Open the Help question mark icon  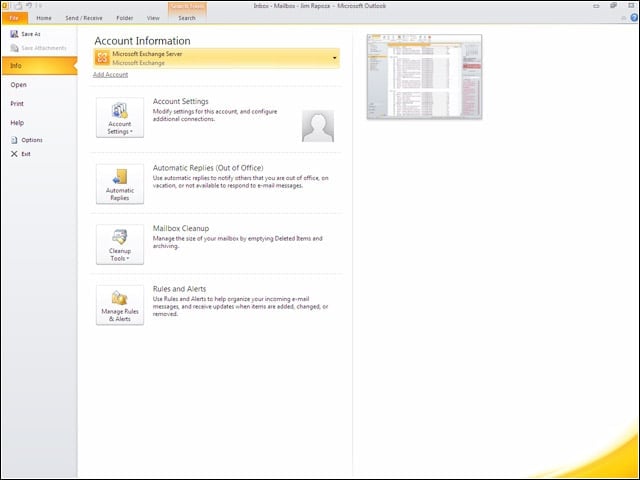(634, 18)
